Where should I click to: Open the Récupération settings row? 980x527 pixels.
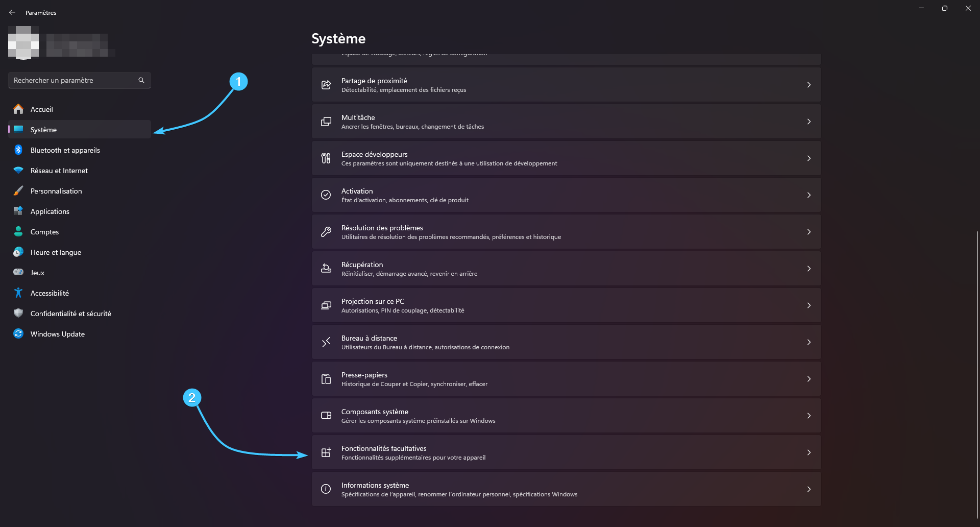(x=566, y=269)
